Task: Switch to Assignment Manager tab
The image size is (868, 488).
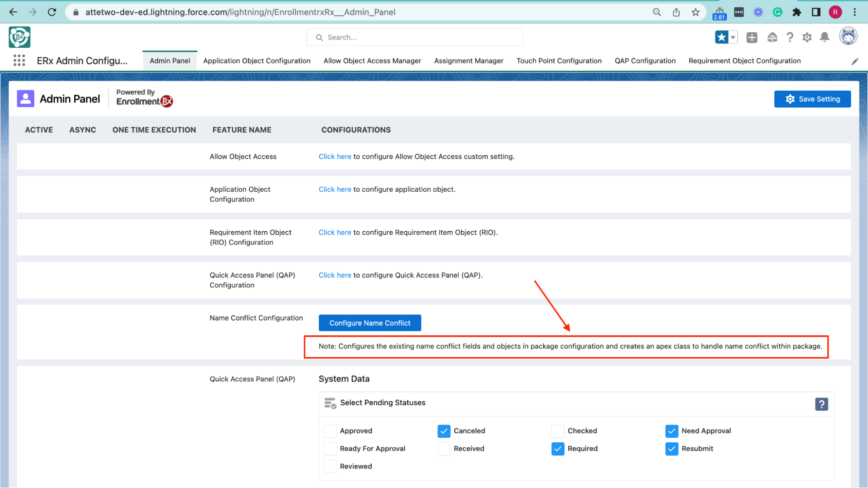Action: (469, 61)
